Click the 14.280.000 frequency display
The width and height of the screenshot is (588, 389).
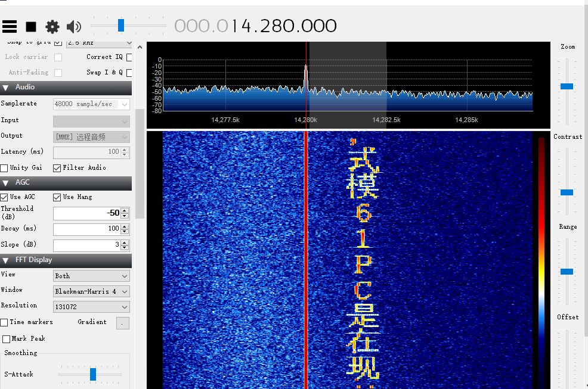point(255,26)
